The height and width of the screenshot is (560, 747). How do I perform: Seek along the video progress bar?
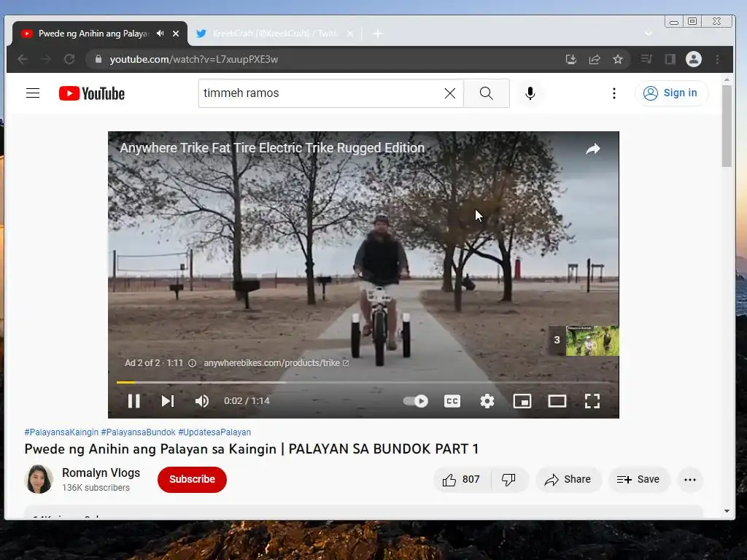coord(363,382)
